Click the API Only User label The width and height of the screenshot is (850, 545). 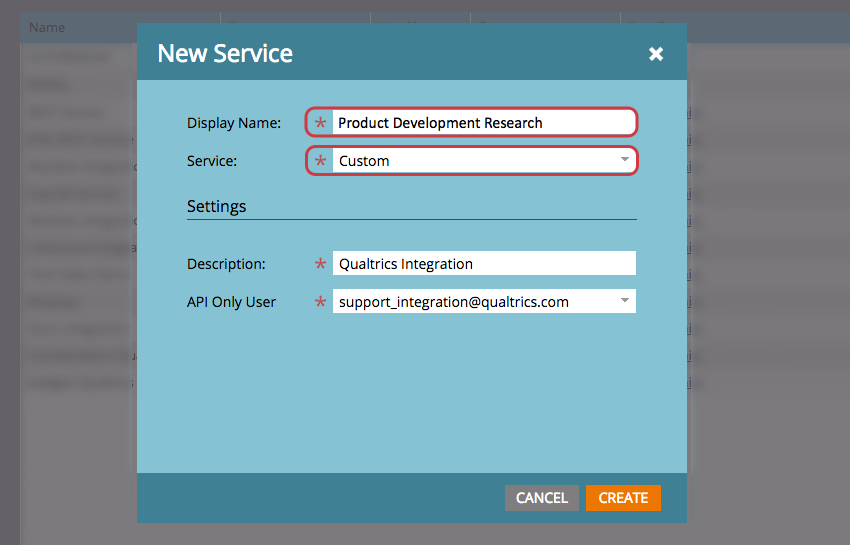click(x=231, y=301)
